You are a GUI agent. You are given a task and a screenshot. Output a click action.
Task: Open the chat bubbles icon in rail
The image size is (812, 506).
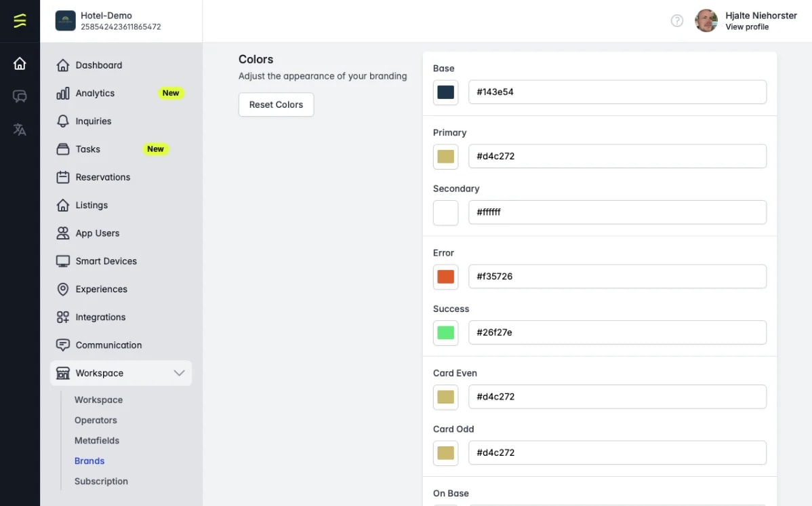[20, 96]
